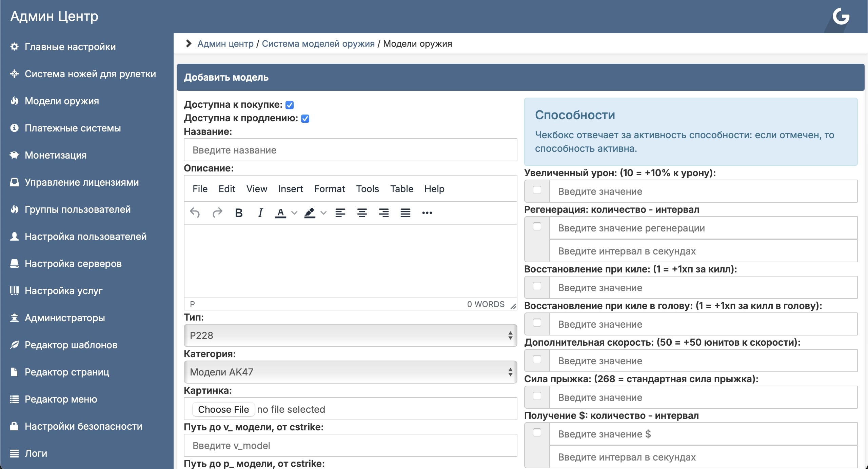Click the flame icon beside Группы пользователей
The image size is (868, 469).
[x=14, y=209]
